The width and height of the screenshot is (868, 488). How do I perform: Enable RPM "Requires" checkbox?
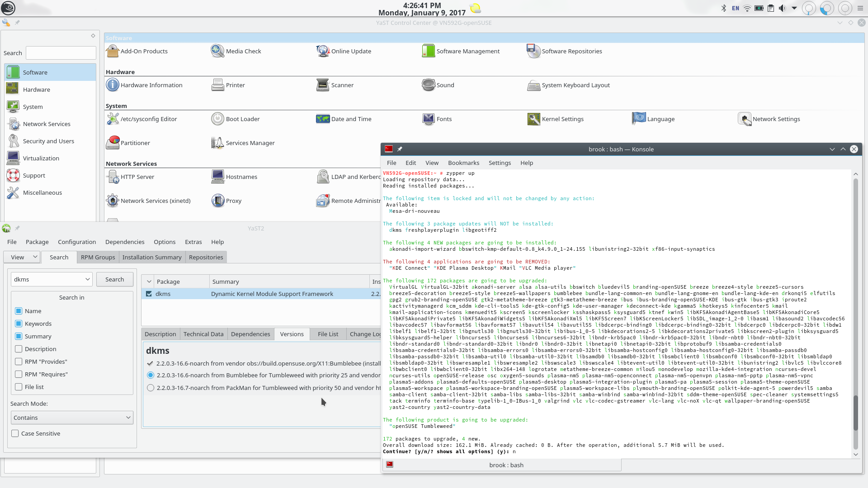[x=19, y=374]
